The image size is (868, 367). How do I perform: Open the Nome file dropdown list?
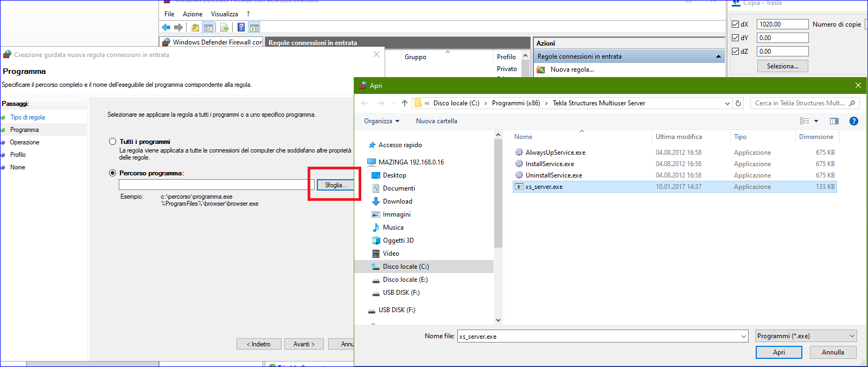point(744,337)
